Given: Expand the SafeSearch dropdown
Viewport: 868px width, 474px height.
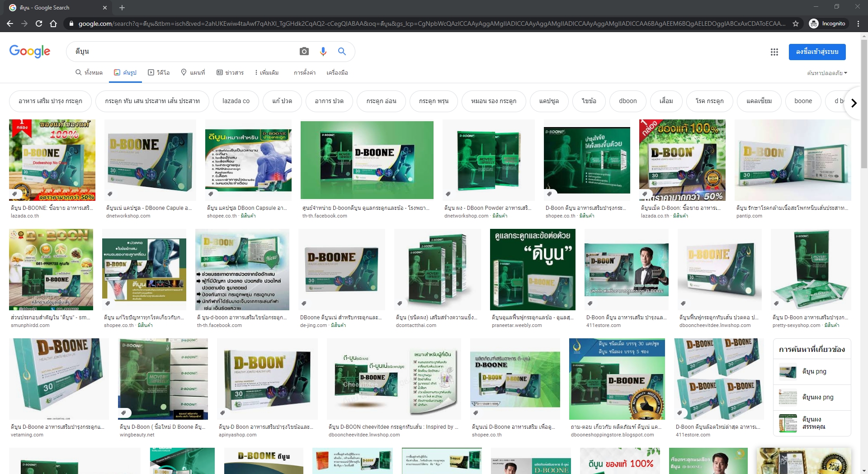Looking at the screenshot, I should [x=827, y=73].
